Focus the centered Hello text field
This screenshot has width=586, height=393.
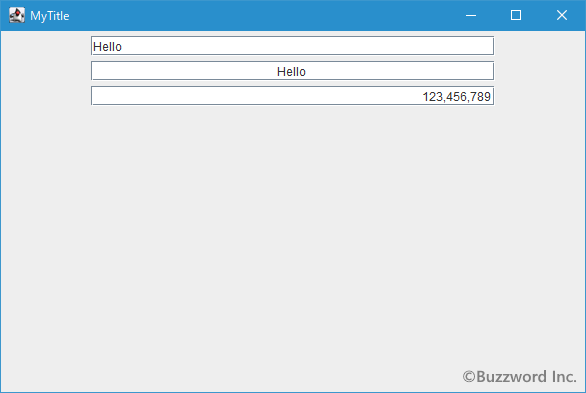(x=292, y=71)
